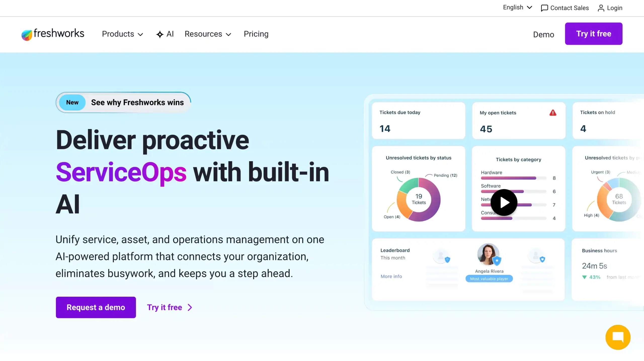The height and width of the screenshot is (361, 644).
Task: Click the Products chevron arrow
Action: (x=140, y=34)
